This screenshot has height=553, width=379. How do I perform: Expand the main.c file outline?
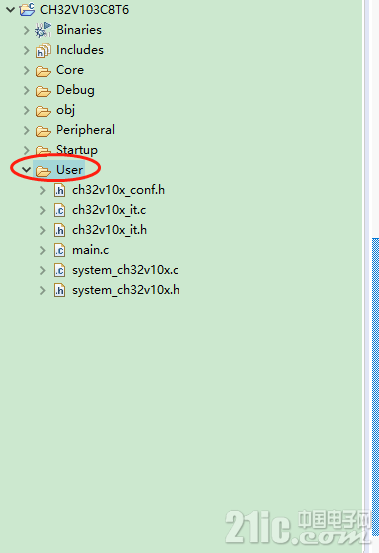pyautogui.click(x=43, y=250)
